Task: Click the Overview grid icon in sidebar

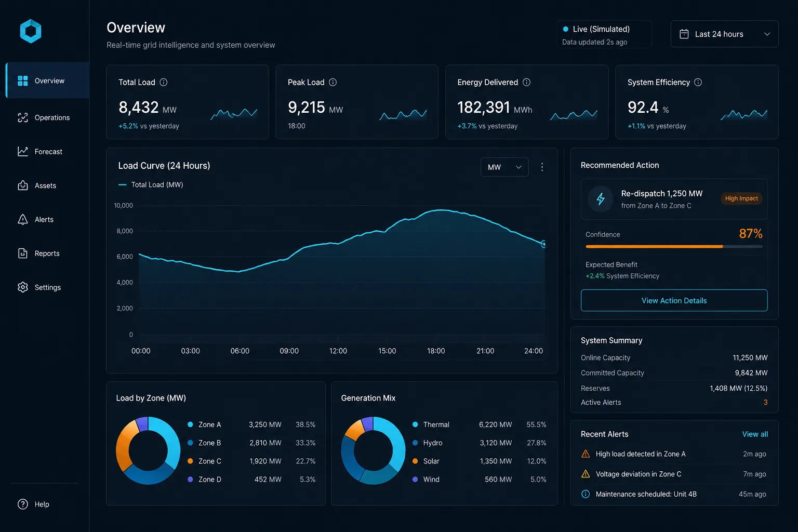Action: [x=23, y=81]
